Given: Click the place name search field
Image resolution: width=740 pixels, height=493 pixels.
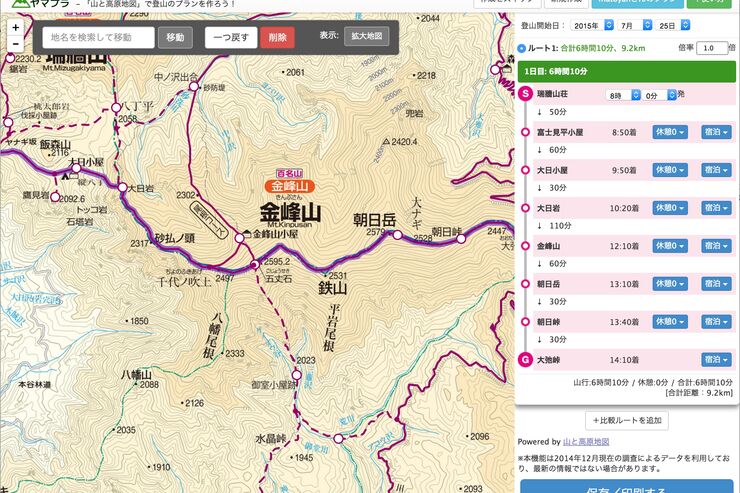Looking at the screenshot, I should point(98,37).
